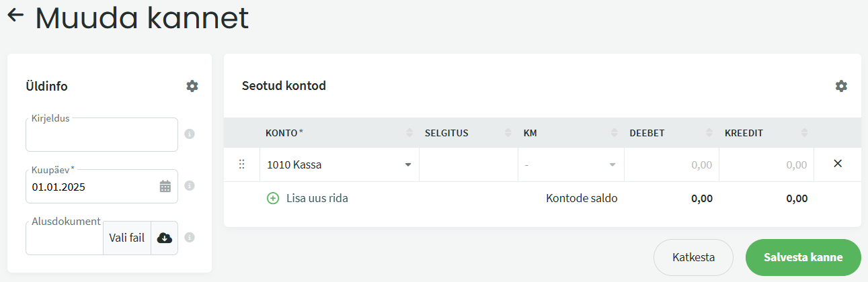Click Lisa uus rida to add row
Screen dimensions: 868x282
[x=308, y=198]
